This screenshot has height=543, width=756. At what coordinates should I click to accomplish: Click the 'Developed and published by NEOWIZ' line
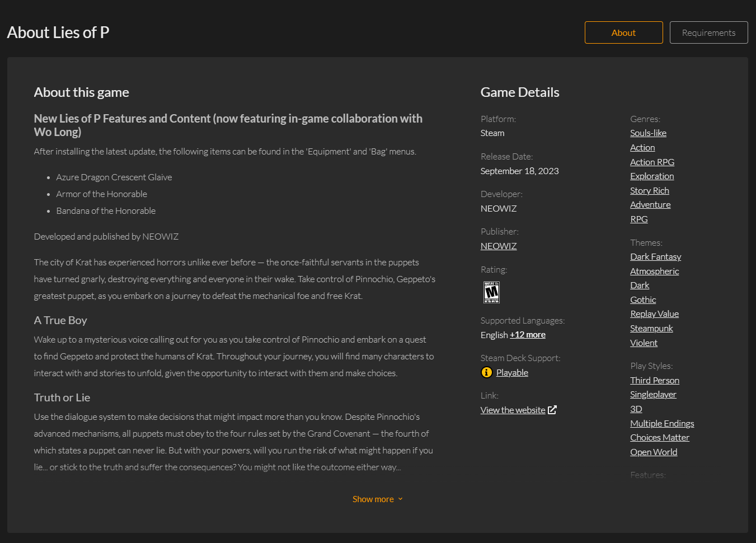[x=106, y=237]
